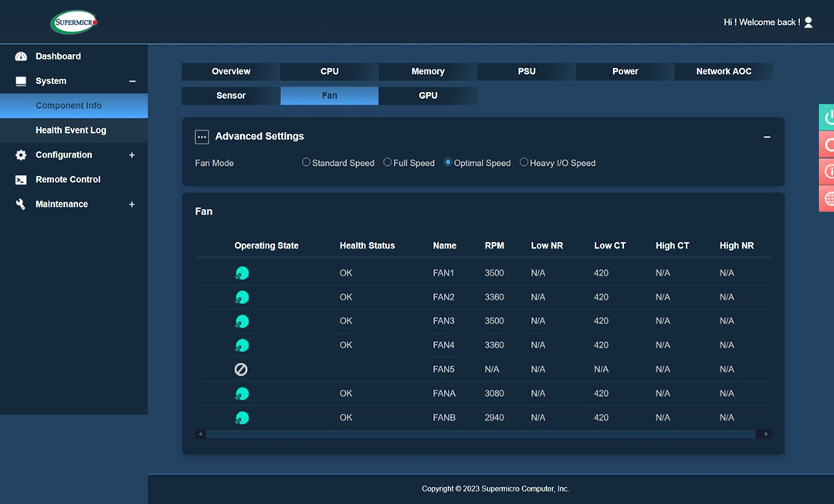This screenshot has width=834, height=504.
Task: Click the red info icon on right edge
Action: coord(826,171)
